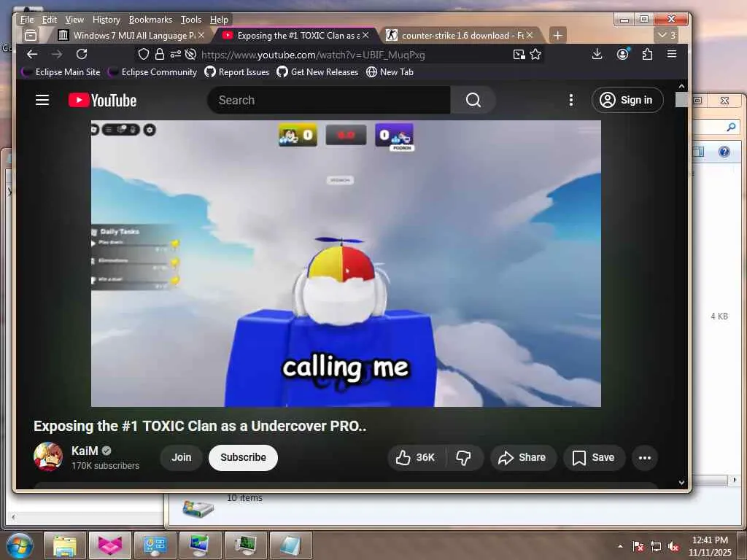
Task: Save the video to a playlist
Action: click(x=594, y=458)
